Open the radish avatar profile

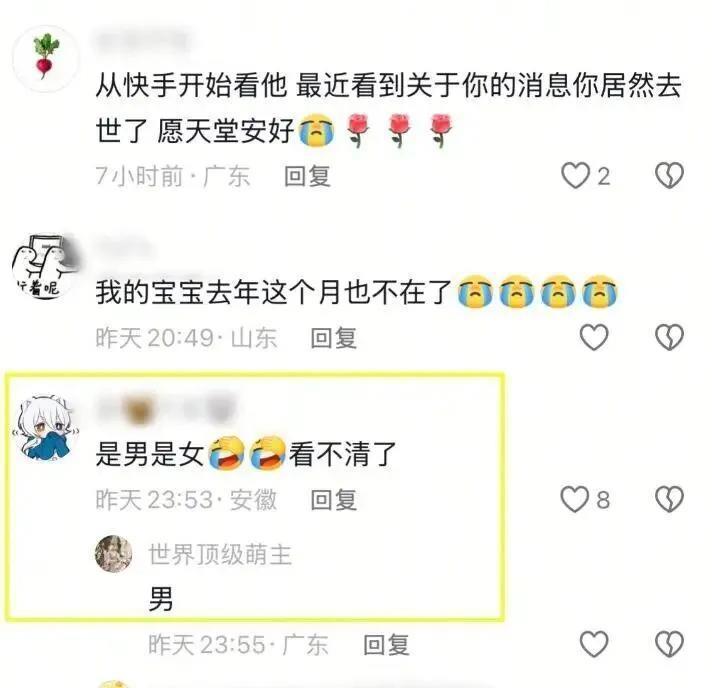46,59
